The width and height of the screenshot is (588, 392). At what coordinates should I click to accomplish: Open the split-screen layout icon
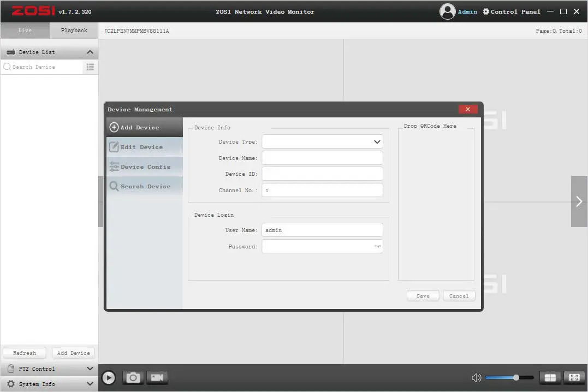click(550, 378)
